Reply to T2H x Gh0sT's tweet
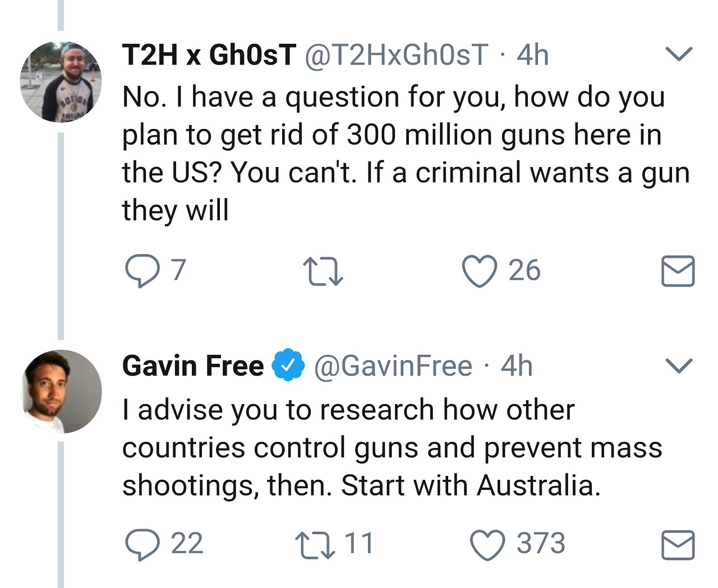Image resolution: width=718 pixels, height=588 pixels. tap(141, 271)
